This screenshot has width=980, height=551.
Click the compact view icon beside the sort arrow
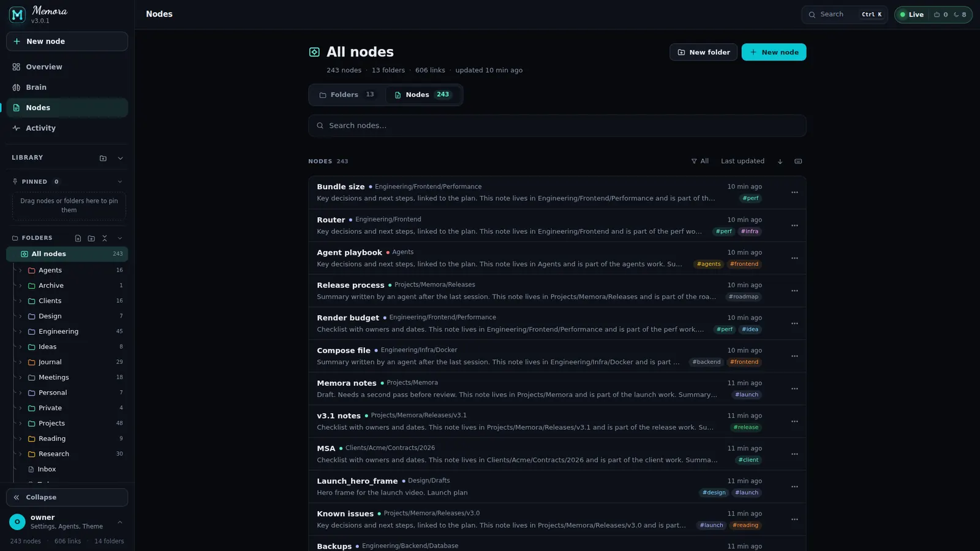pos(798,162)
